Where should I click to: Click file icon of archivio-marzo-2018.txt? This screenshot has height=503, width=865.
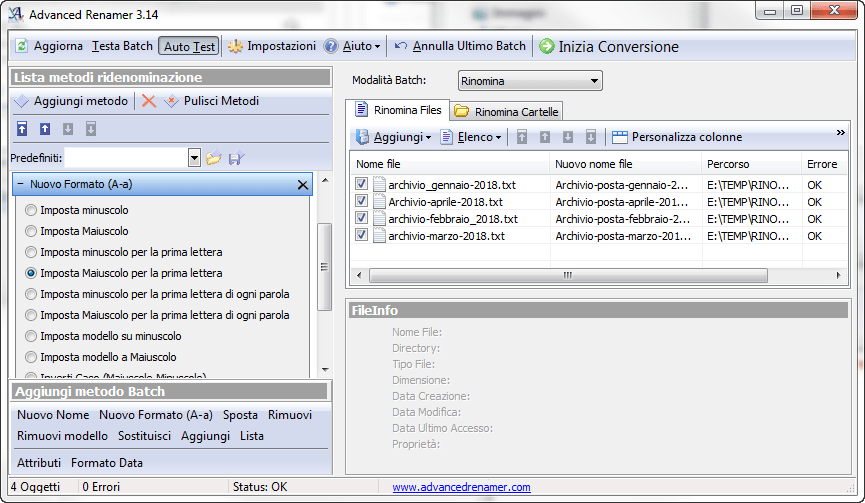[380, 236]
